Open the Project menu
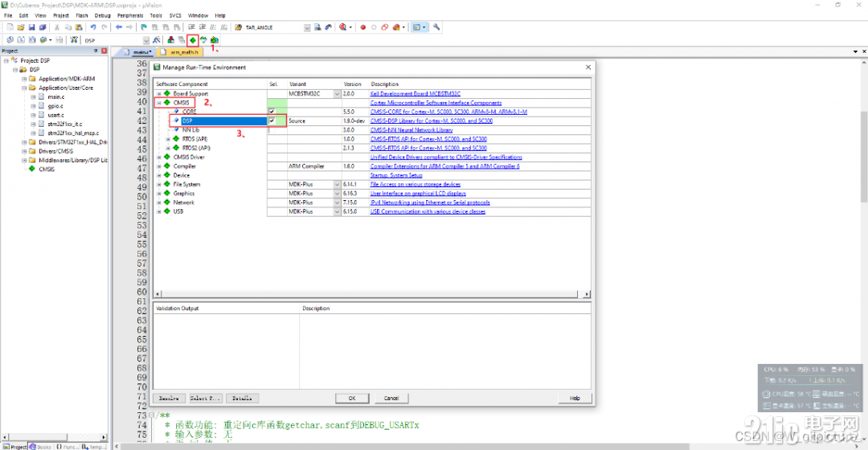 point(61,15)
